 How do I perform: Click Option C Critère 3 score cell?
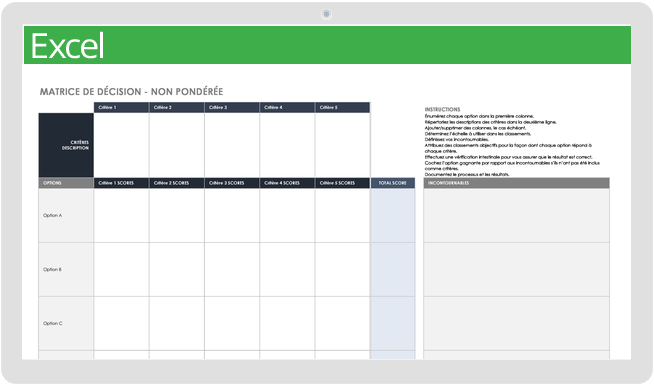232,323
